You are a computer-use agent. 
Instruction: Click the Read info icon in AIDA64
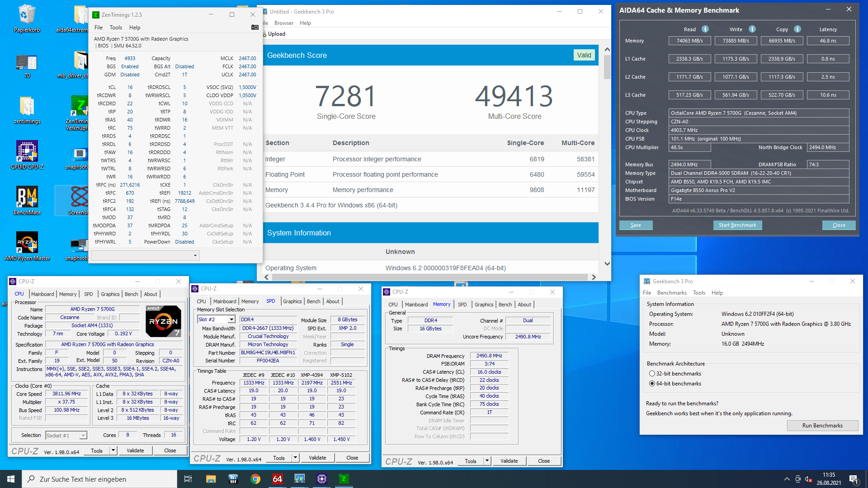[x=705, y=29]
